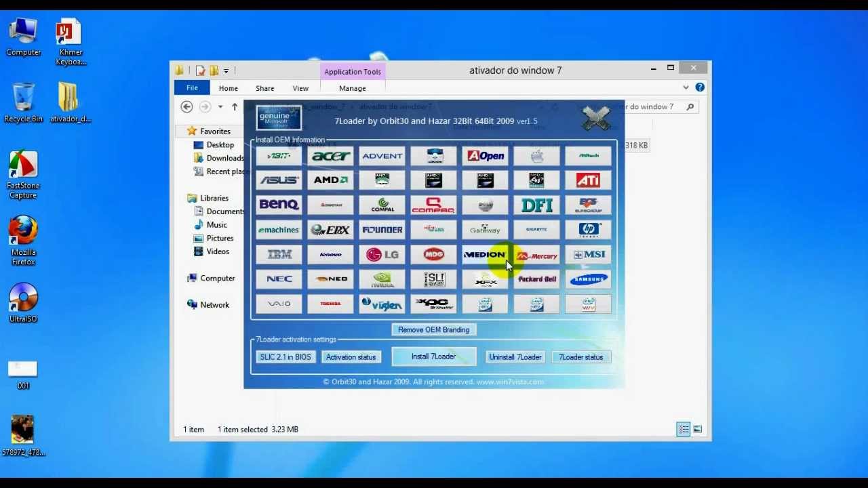Choose the ASRock OEM logo

(589, 156)
